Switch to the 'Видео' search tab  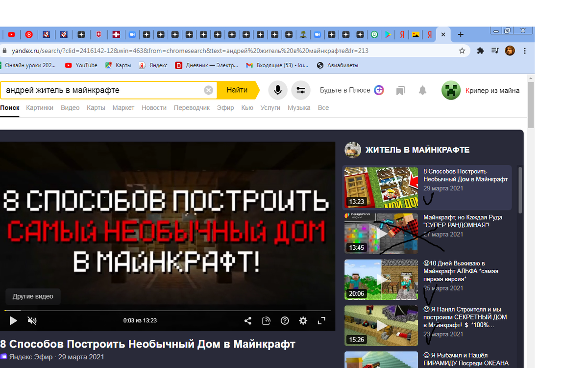[x=70, y=107]
